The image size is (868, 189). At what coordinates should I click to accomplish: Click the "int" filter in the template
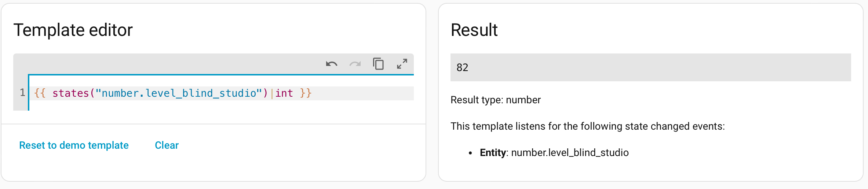coord(284,93)
